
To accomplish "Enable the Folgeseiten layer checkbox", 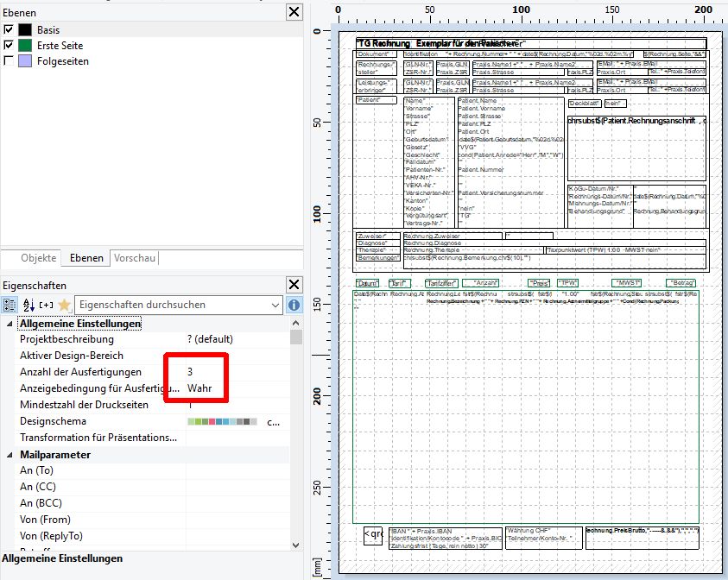I will (9, 61).
